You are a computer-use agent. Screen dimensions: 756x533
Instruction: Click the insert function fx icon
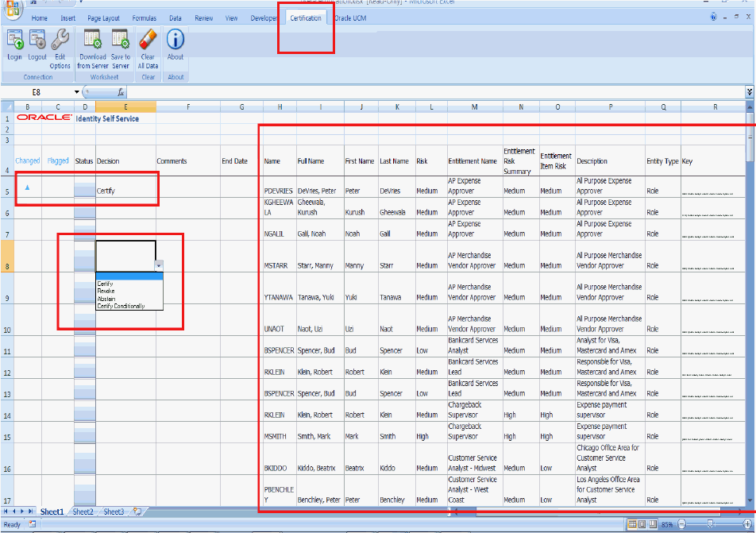tap(121, 92)
